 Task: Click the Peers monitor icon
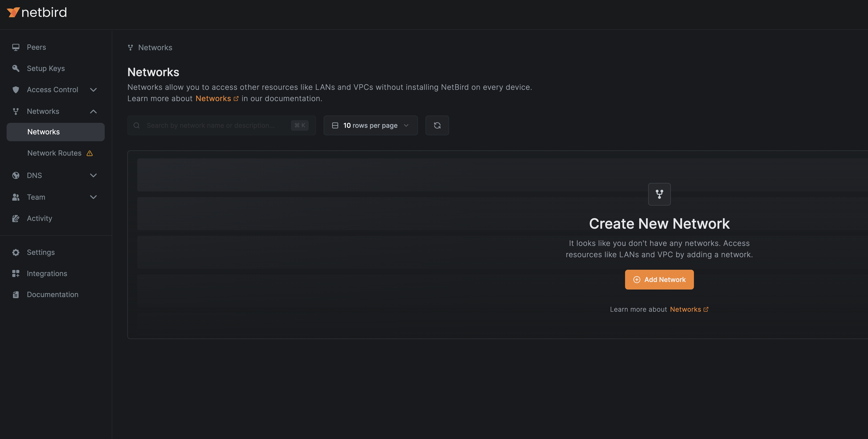tap(16, 47)
